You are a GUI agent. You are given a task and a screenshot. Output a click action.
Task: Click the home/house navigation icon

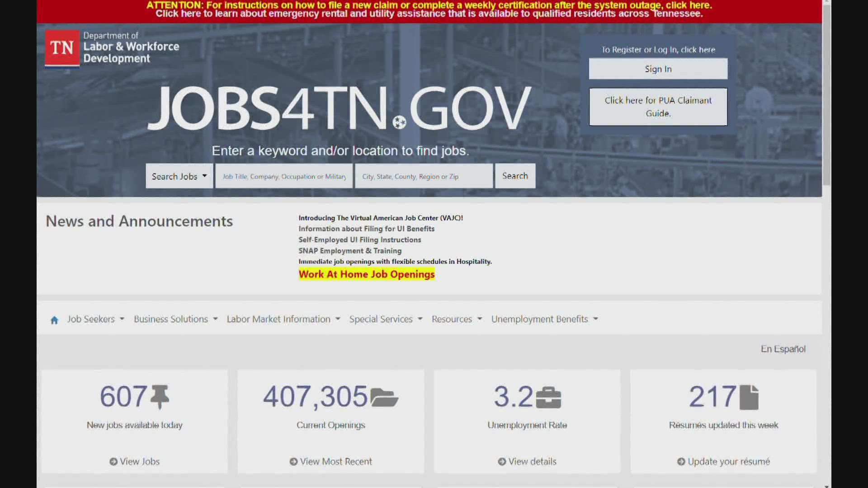(54, 319)
